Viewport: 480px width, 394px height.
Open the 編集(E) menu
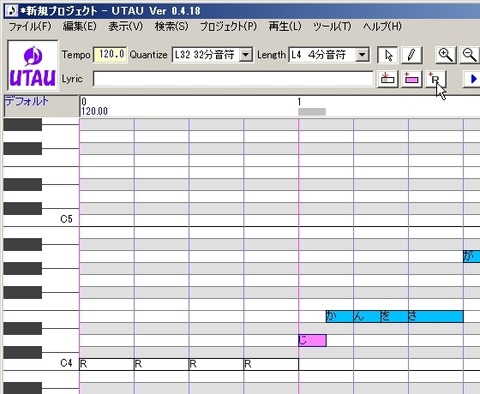pos(80,27)
